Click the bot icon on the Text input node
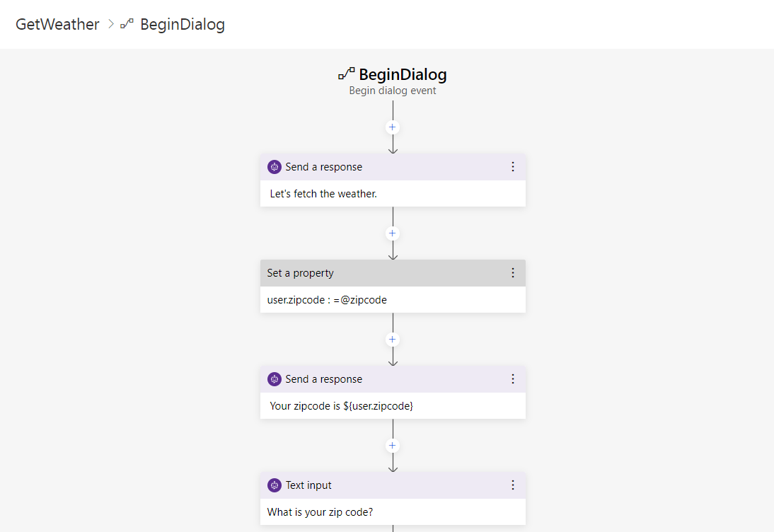This screenshot has width=774, height=532. click(x=275, y=485)
